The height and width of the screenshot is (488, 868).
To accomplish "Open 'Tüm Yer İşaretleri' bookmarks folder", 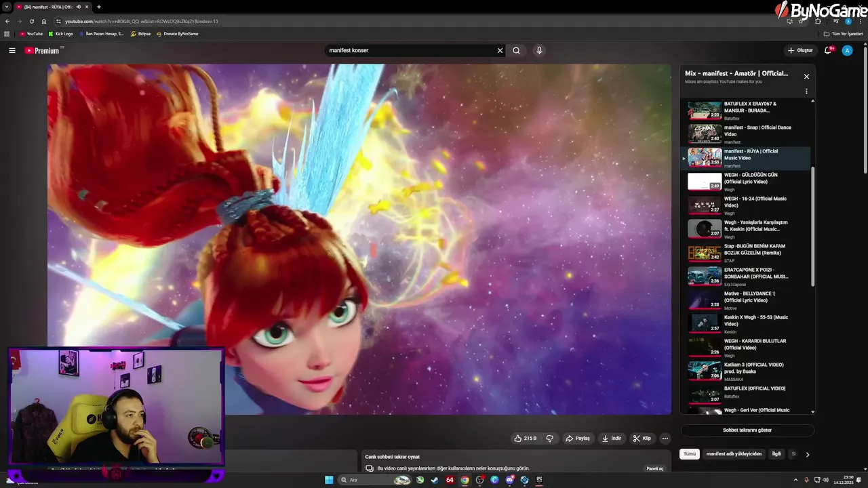I will (x=844, y=34).
